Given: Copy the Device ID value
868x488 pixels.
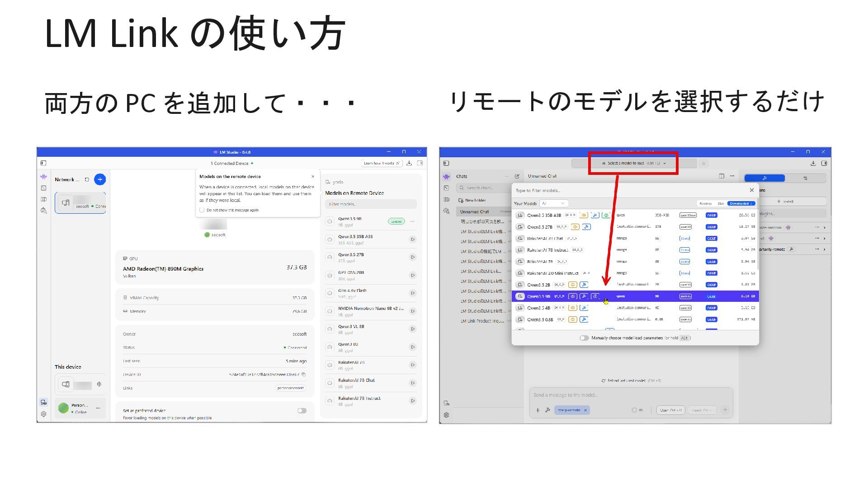Looking at the screenshot, I should [304, 375].
